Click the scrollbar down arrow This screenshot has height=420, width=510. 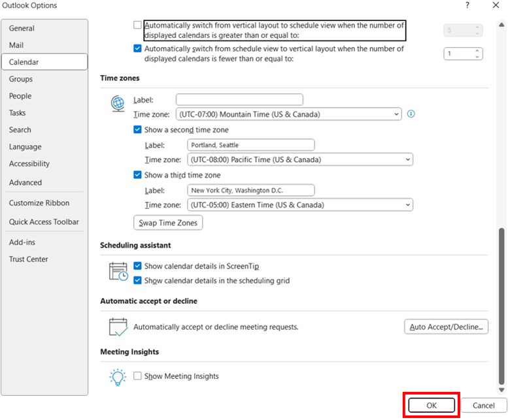[x=501, y=390]
